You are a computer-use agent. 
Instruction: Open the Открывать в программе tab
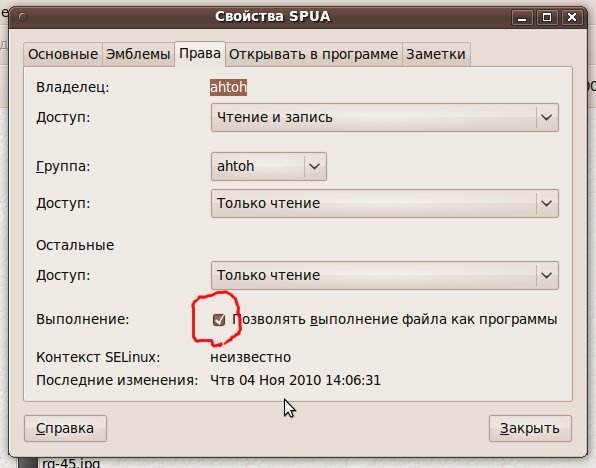pos(314,54)
